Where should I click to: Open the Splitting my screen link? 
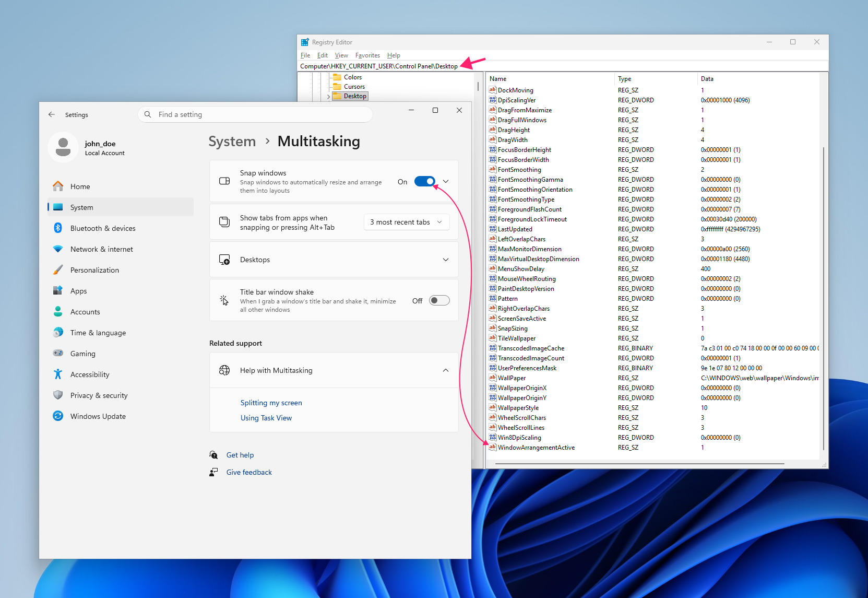click(271, 403)
